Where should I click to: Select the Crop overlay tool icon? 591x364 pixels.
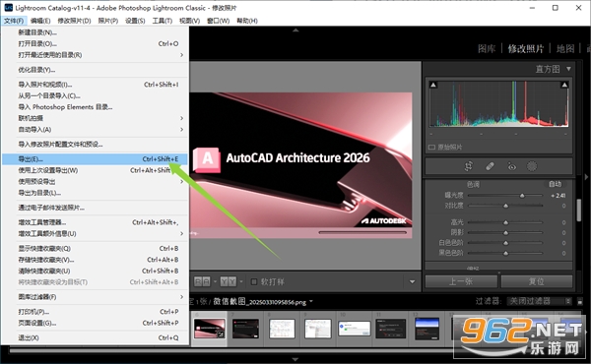coord(469,166)
